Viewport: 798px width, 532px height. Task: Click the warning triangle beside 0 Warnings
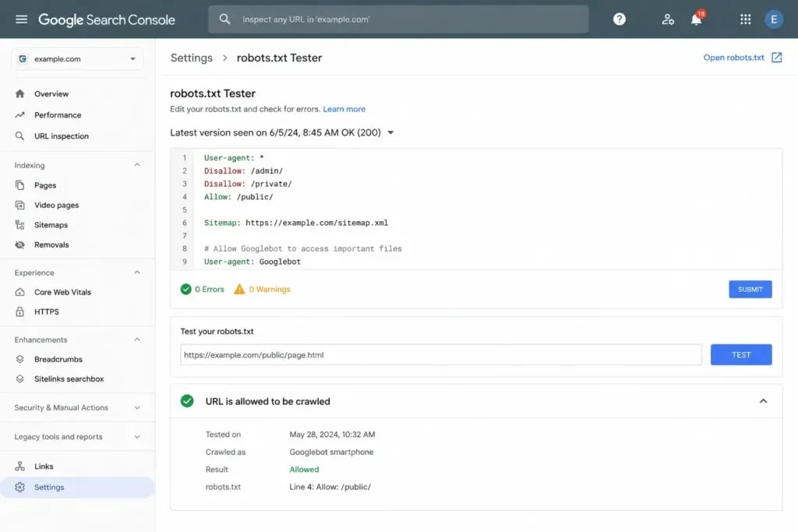click(x=239, y=290)
